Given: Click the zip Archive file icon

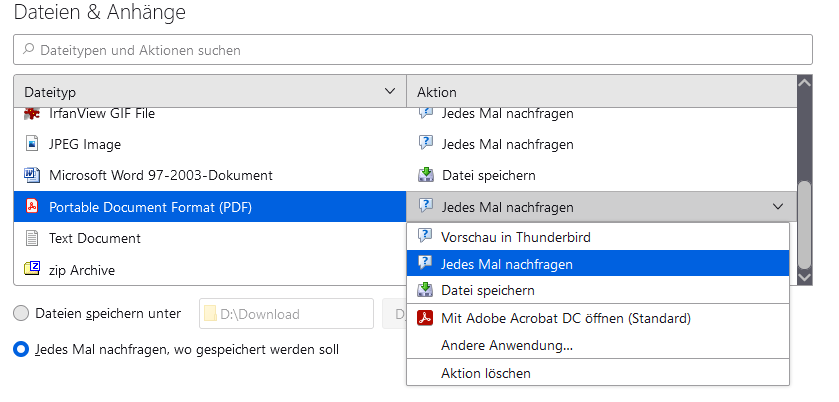Looking at the screenshot, I should point(31,269).
